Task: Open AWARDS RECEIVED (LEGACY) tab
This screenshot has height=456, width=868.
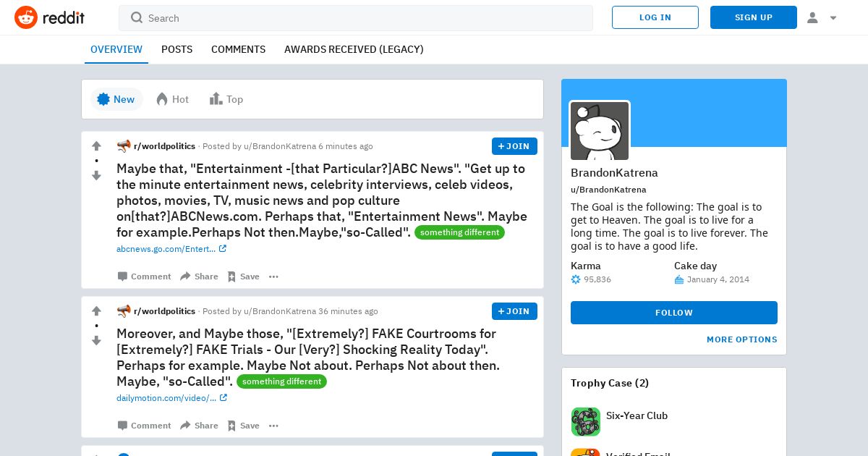Action: click(354, 49)
